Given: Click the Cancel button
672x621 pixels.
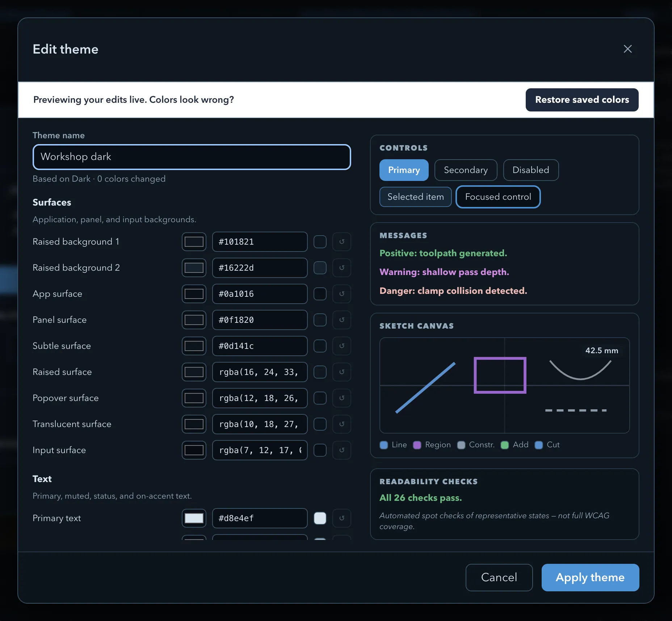Looking at the screenshot, I should 499,578.
